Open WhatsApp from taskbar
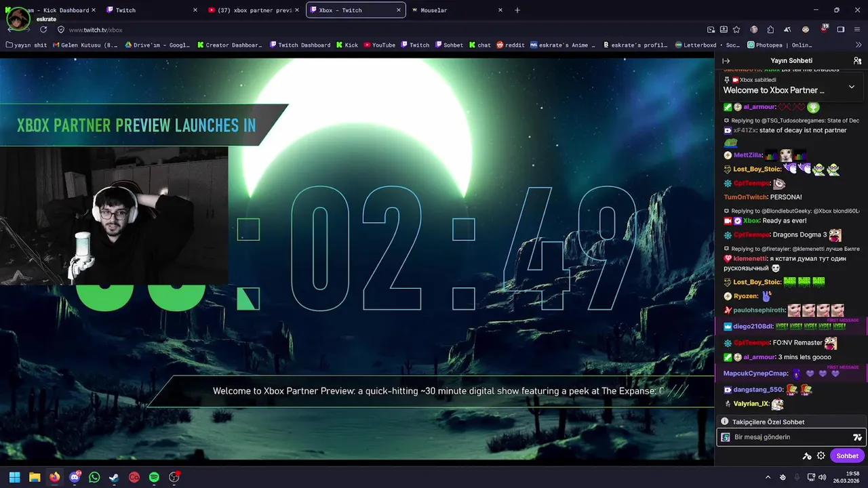Viewport: 868px width, 488px height. 94,477
